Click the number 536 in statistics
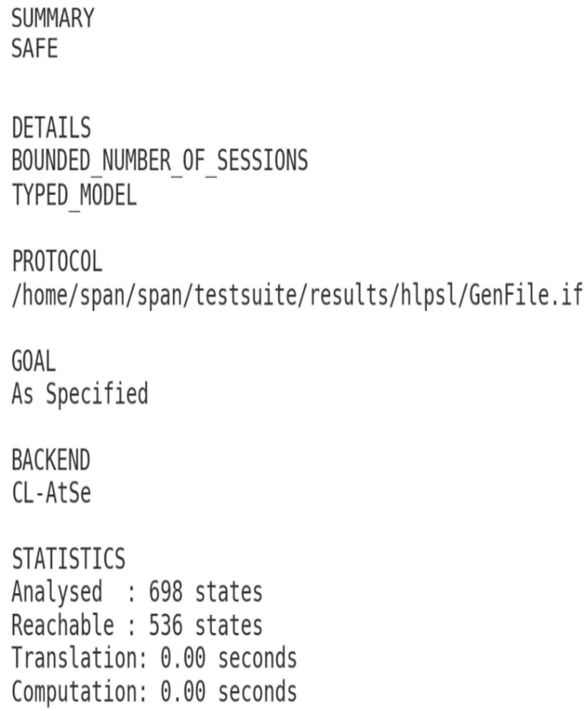 [166, 625]
